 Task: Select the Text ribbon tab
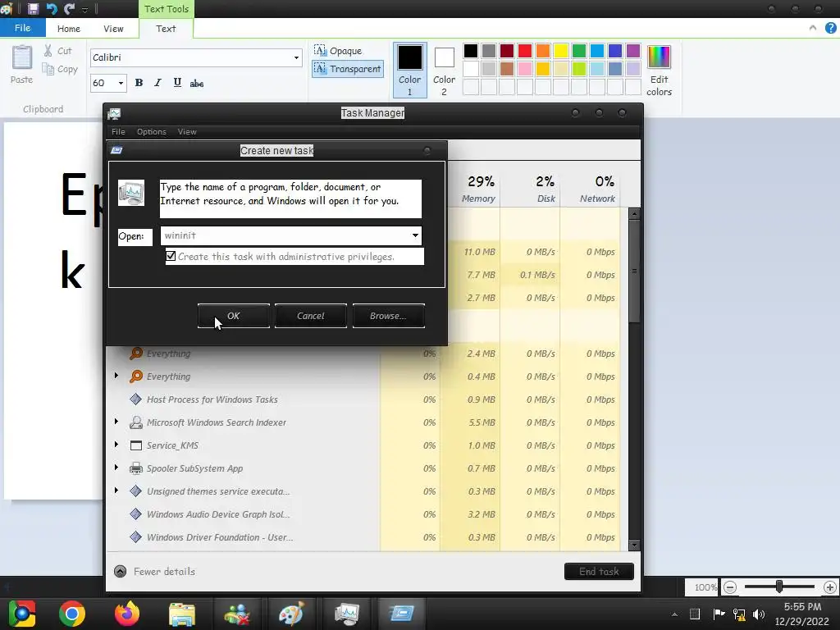166,29
